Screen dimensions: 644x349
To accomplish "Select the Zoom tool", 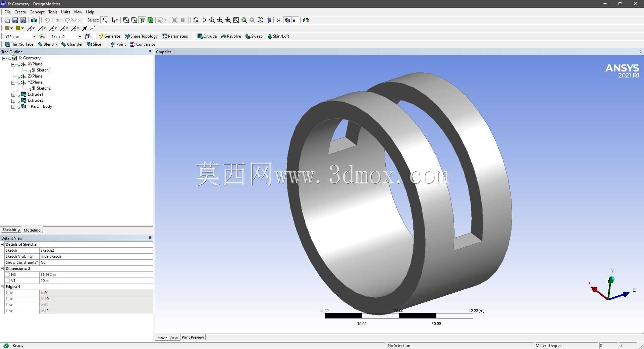I will click(x=212, y=20).
